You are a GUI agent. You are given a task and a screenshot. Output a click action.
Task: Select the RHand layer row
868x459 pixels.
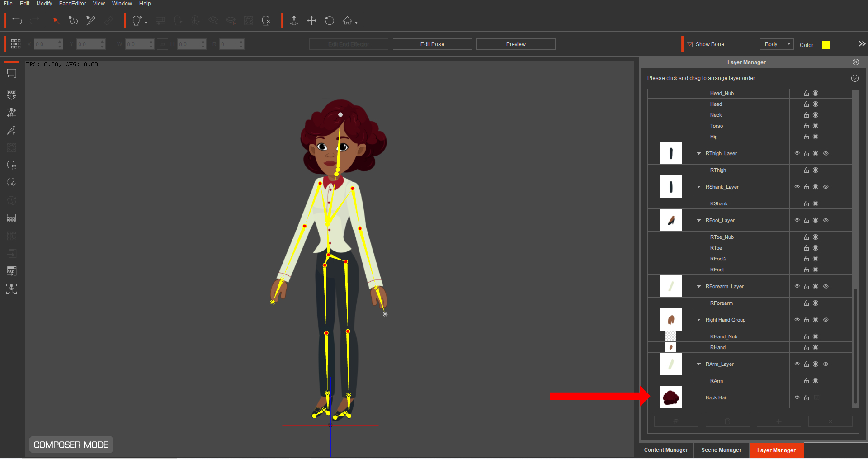pos(750,347)
